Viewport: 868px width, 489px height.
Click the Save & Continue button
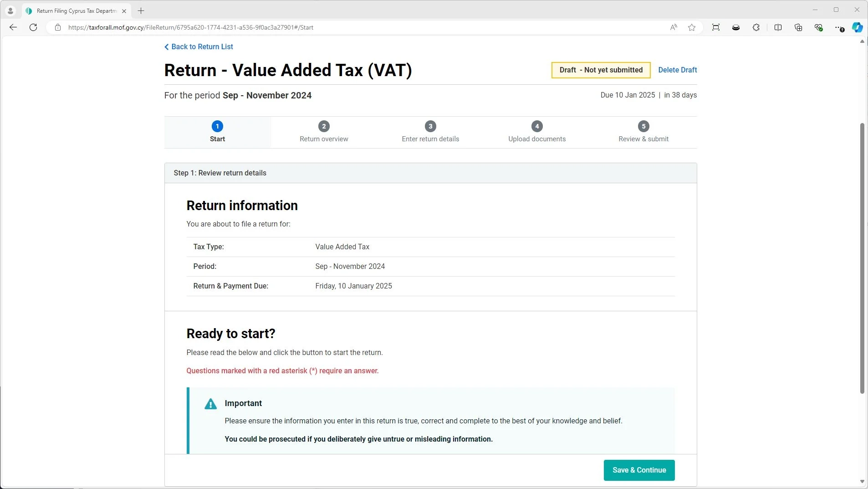pos(639,470)
